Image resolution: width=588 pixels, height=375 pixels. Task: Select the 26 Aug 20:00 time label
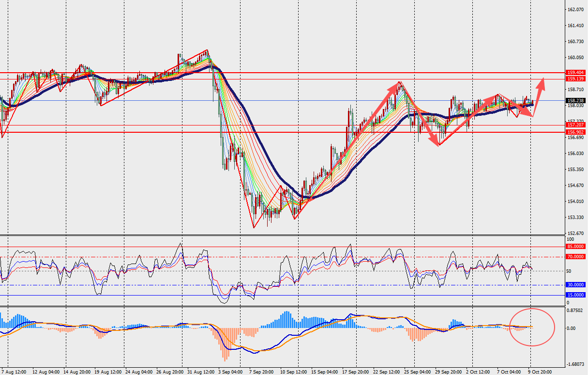(x=169, y=372)
